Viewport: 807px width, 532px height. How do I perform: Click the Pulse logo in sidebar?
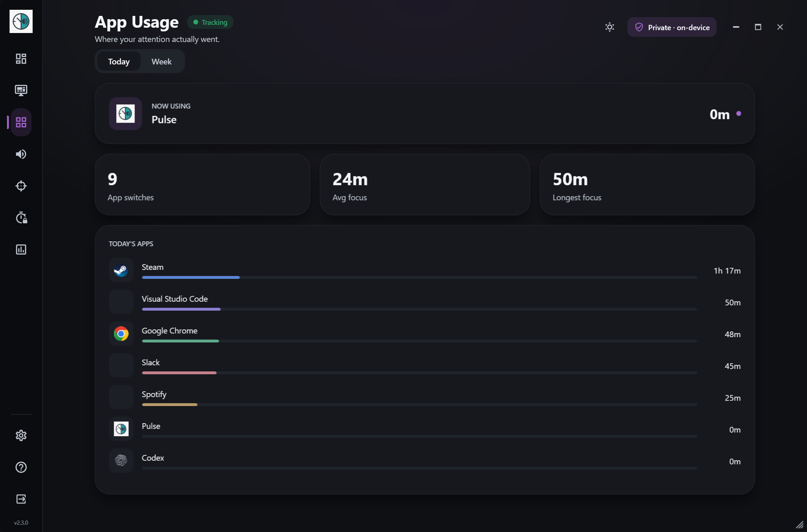[21, 21]
